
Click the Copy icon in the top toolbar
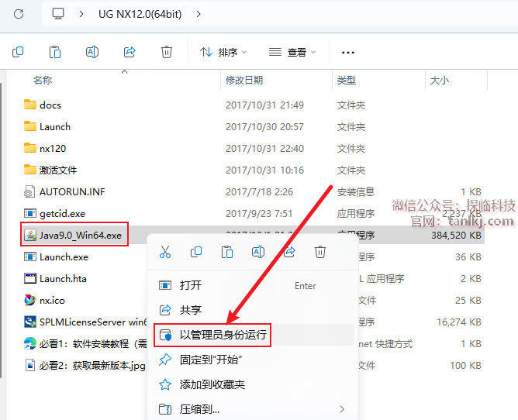[18, 52]
